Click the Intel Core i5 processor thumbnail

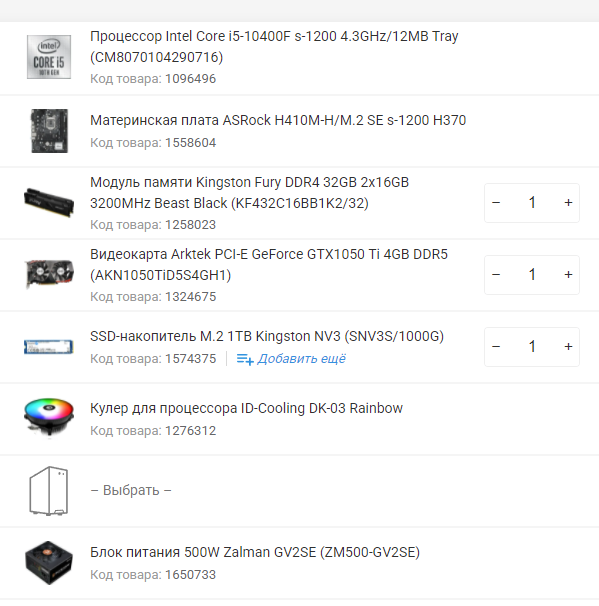pyautogui.click(x=49, y=57)
